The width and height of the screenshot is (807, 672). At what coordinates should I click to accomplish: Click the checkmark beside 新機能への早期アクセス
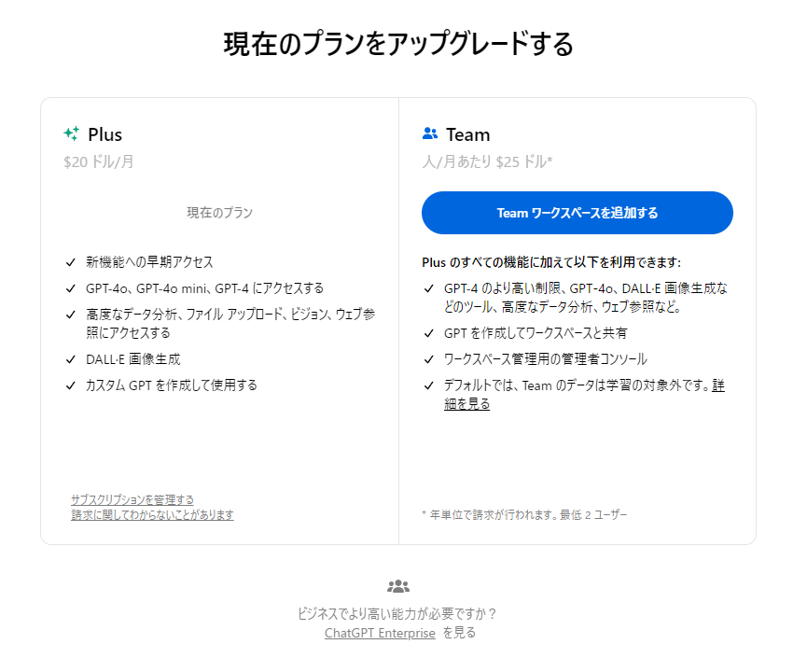point(71,262)
